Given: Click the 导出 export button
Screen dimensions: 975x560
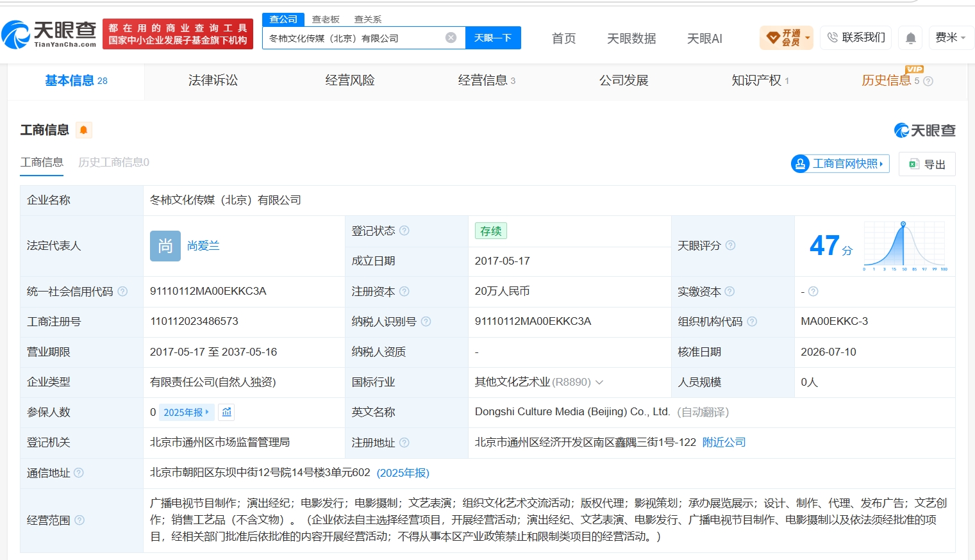Looking at the screenshot, I should [x=927, y=164].
